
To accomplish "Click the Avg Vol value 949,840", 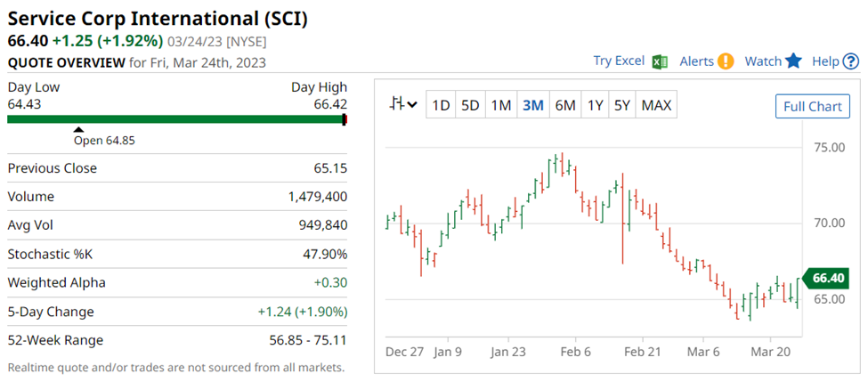I will pos(324,226).
